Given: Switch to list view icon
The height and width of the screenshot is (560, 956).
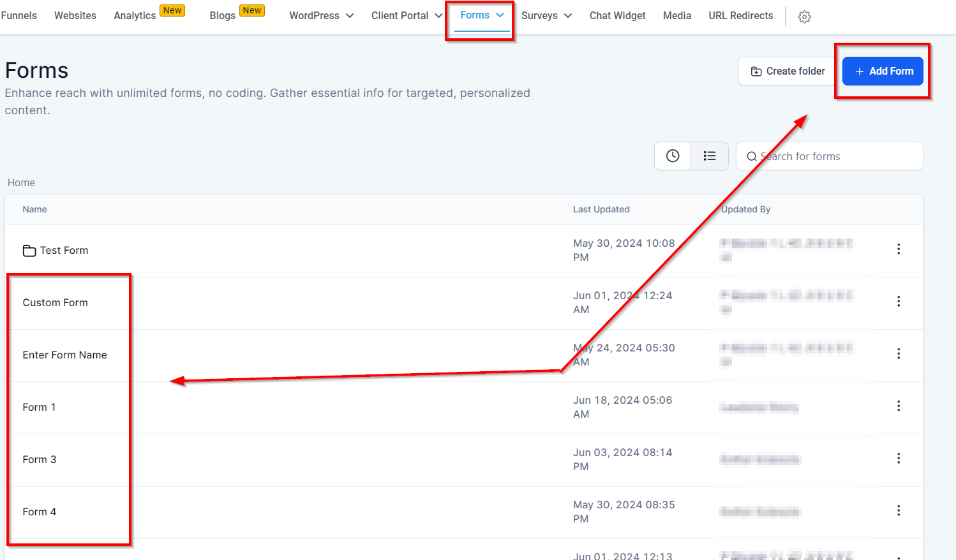Looking at the screenshot, I should coord(710,156).
